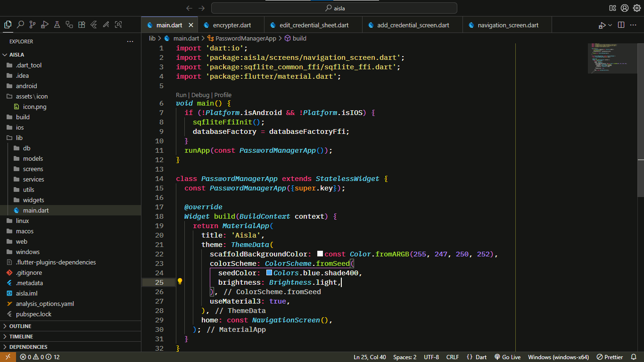
Task: Open the Remote Explorer icon
Action: 69,25
